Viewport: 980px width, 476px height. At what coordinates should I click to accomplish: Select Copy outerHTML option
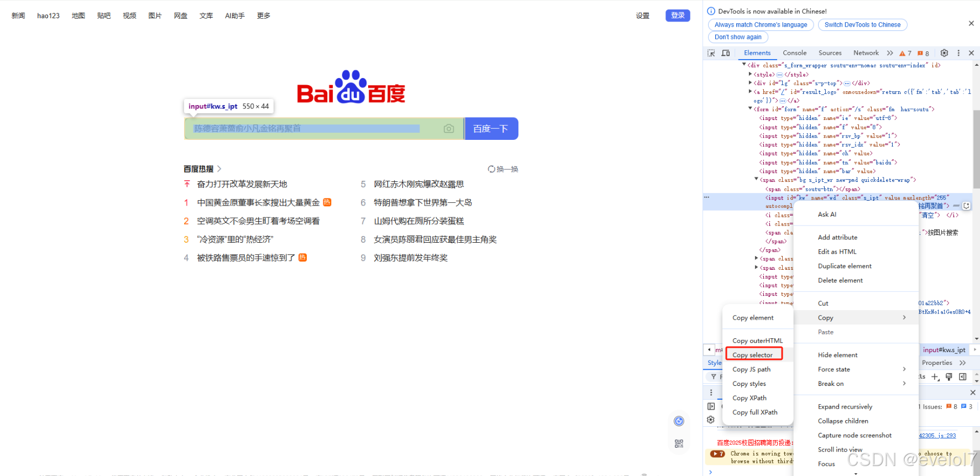pos(758,341)
